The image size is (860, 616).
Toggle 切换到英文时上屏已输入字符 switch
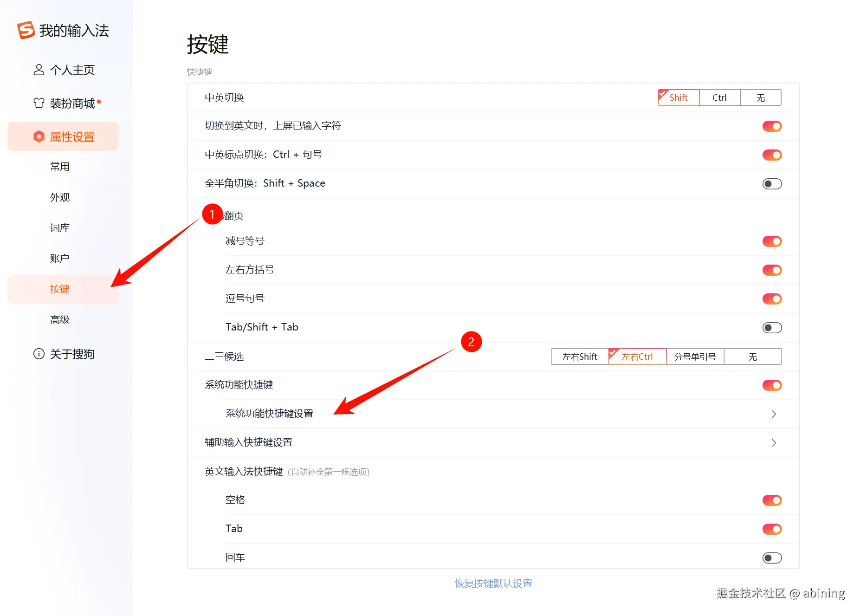(772, 126)
